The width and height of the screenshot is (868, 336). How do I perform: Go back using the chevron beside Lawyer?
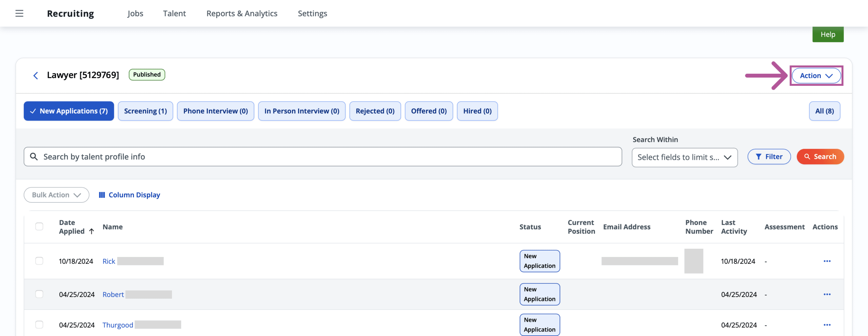click(x=36, y=75)
